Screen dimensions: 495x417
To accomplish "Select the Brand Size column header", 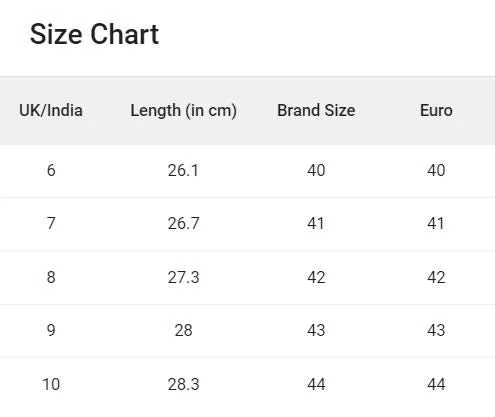I will (316, 110).
